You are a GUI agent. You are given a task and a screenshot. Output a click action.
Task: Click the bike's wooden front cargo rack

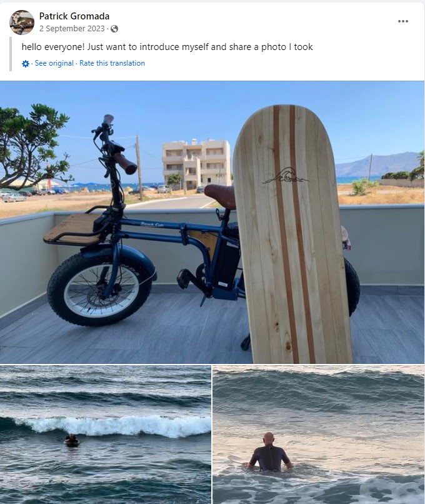point(72,229)
